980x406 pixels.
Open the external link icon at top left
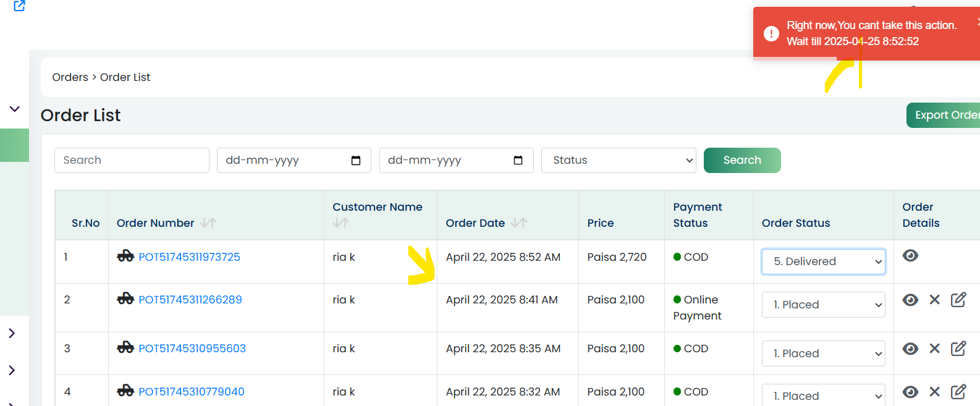tap(19, 6)
